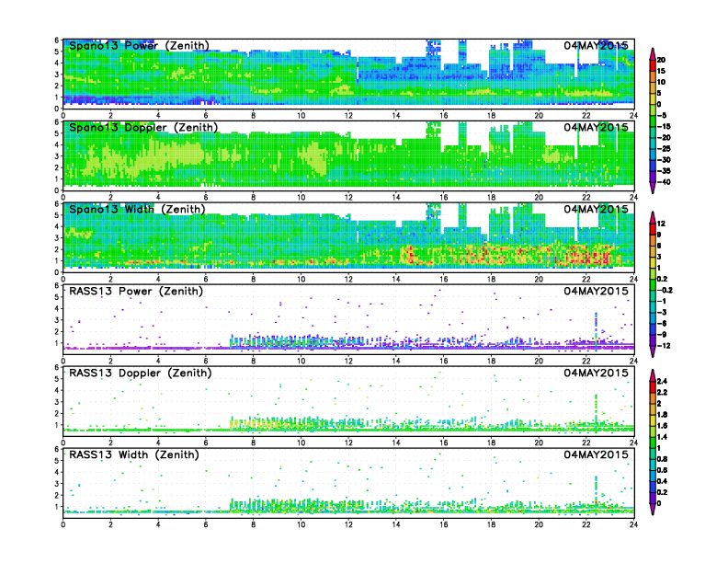This screenshot has width=728, height=563.
Task: Click x-axis tick '22' under RASS13 Doppler panel
Action: point(586,442)
